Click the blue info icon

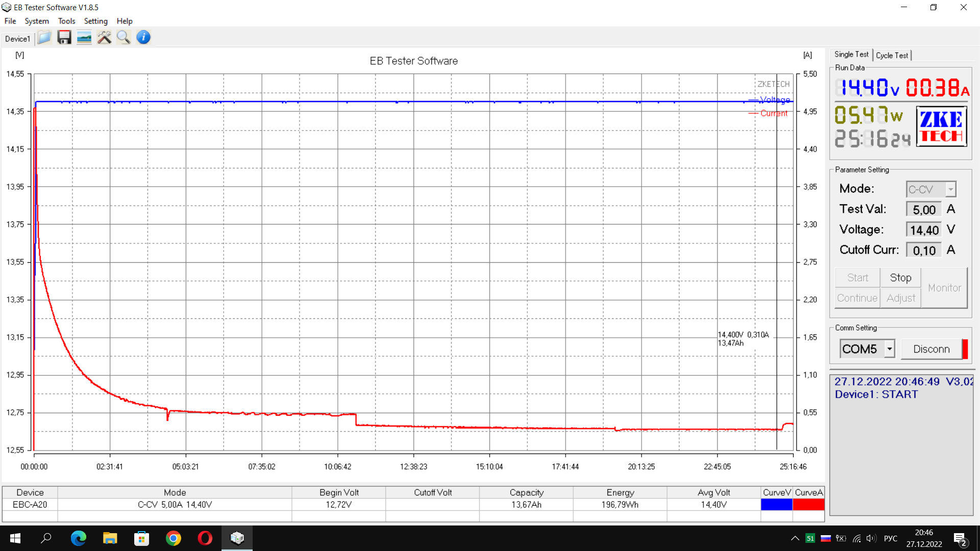pos(143,37)
